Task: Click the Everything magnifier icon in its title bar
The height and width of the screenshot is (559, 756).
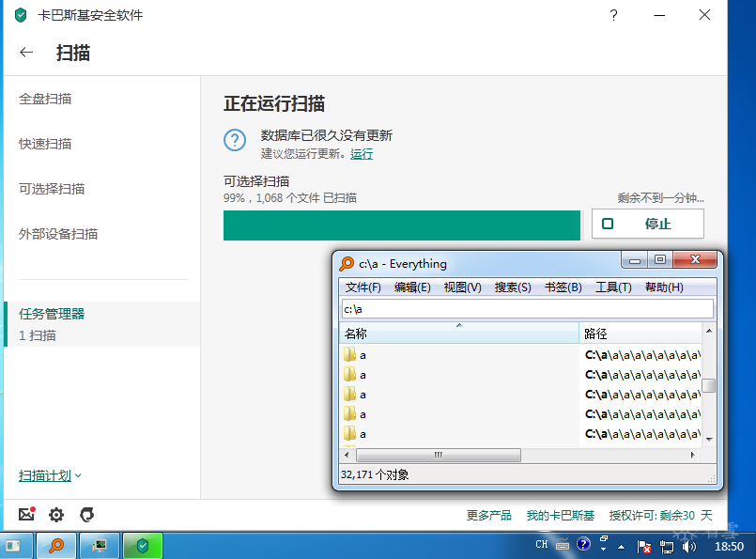Action: click(347, 264)
